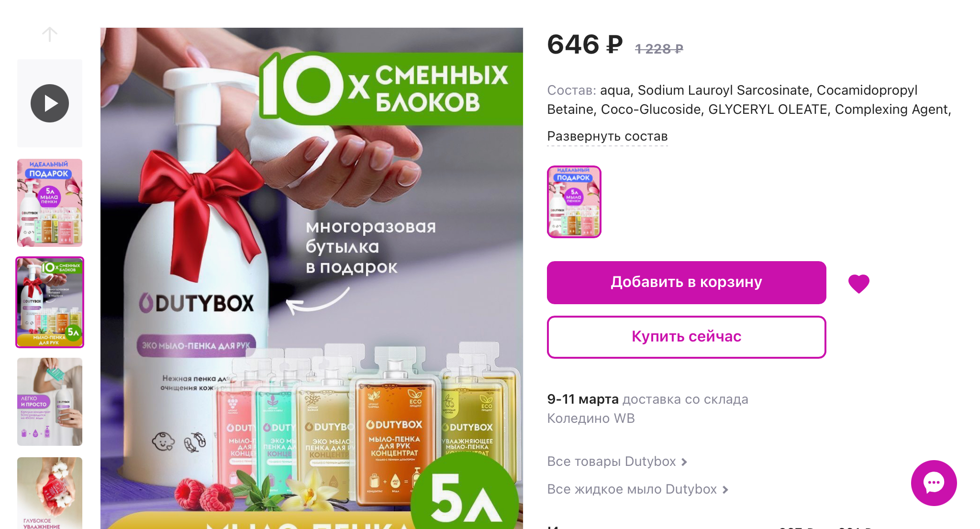Open the main product image
This screenshot has width=980, height=529.
point(312,278)
